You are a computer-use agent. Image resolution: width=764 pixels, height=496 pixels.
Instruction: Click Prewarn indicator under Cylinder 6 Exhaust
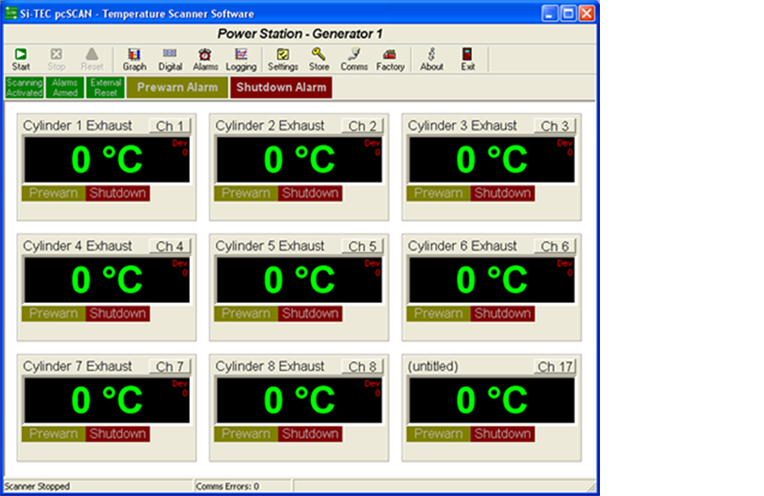pyautogui.click(x=439, y=314)
